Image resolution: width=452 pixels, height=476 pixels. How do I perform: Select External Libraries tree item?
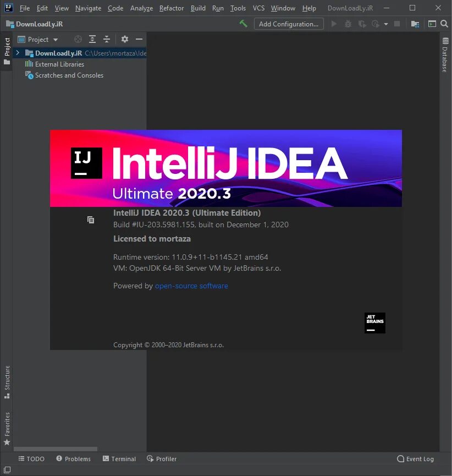click(x=59, y=64)
